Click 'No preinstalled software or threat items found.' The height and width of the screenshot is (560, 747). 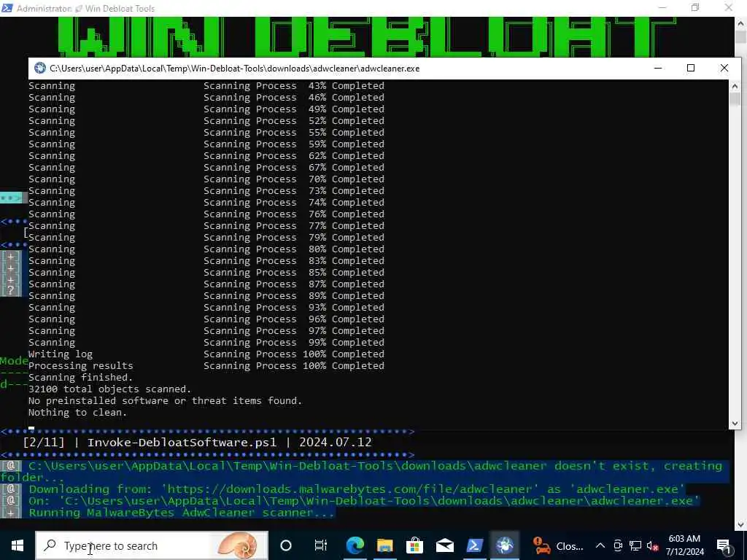point(166,401)
